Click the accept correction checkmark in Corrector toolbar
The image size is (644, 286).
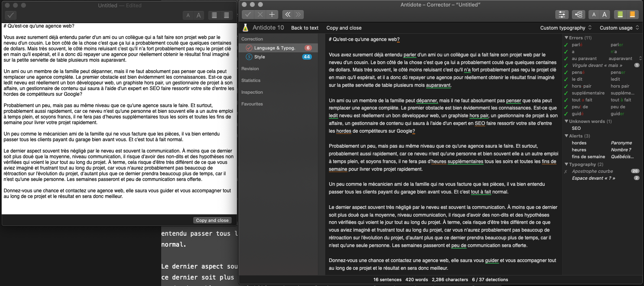pyautogui.click(x=248, y=15)
